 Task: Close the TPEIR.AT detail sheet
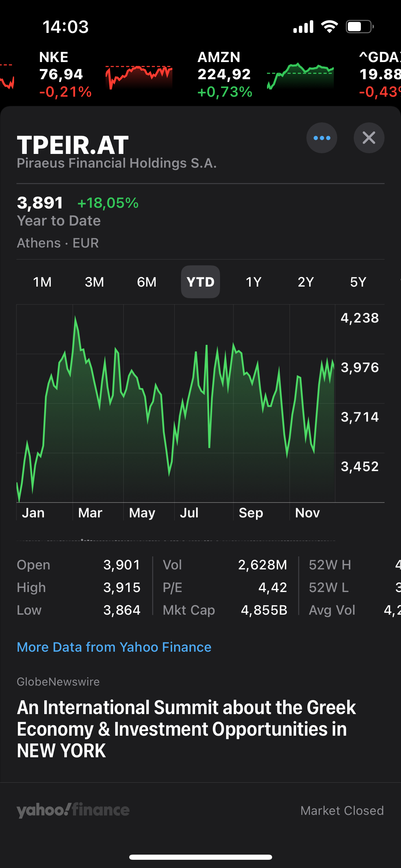(x=369, y=138)
